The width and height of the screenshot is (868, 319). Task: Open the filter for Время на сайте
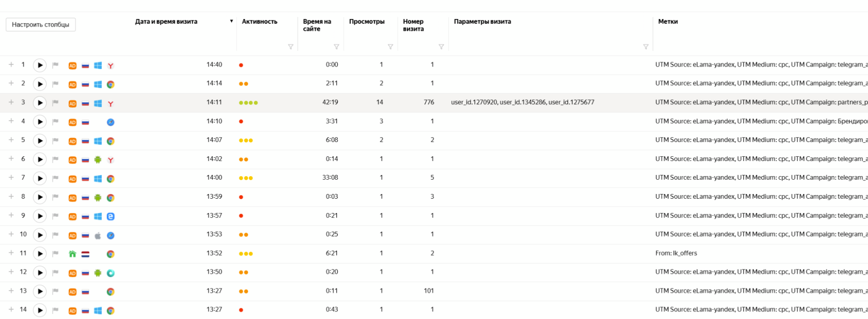tap(336, 47)
